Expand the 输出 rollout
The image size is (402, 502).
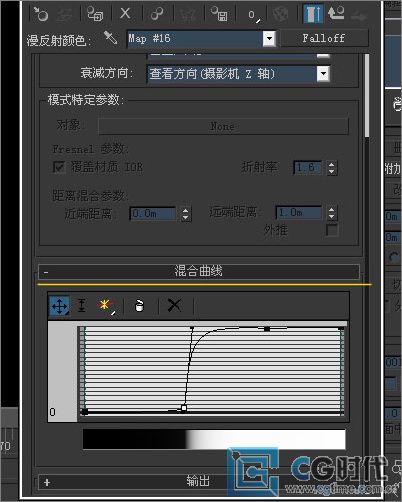tap(199, 481)
